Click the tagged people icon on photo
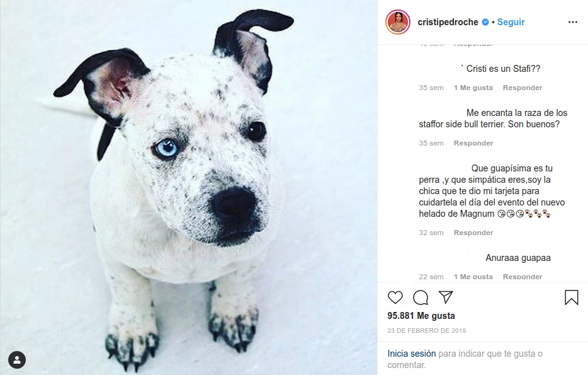 (17, 360)
